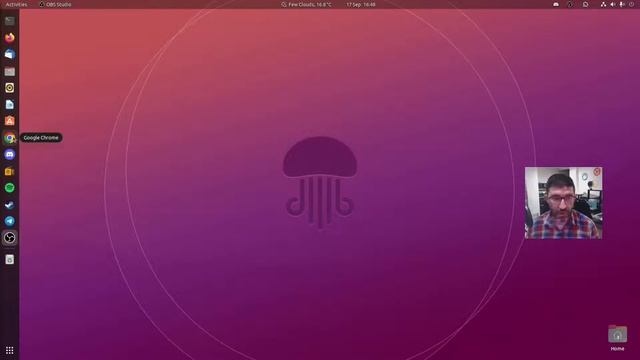Open the OBS Studio app menu
The image size is (640, 360).
pyautogui.click(x=55, y=4)
